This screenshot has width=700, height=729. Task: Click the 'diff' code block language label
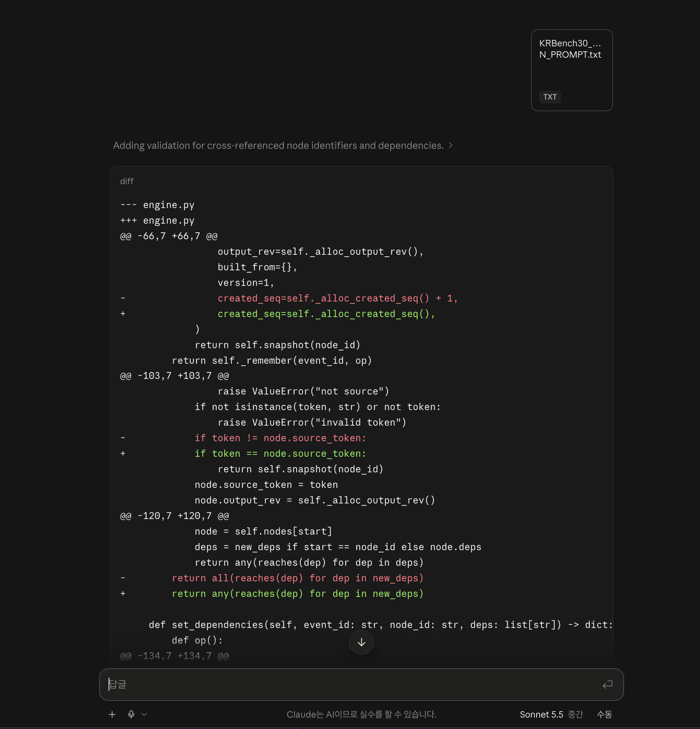tap(127, 181)
